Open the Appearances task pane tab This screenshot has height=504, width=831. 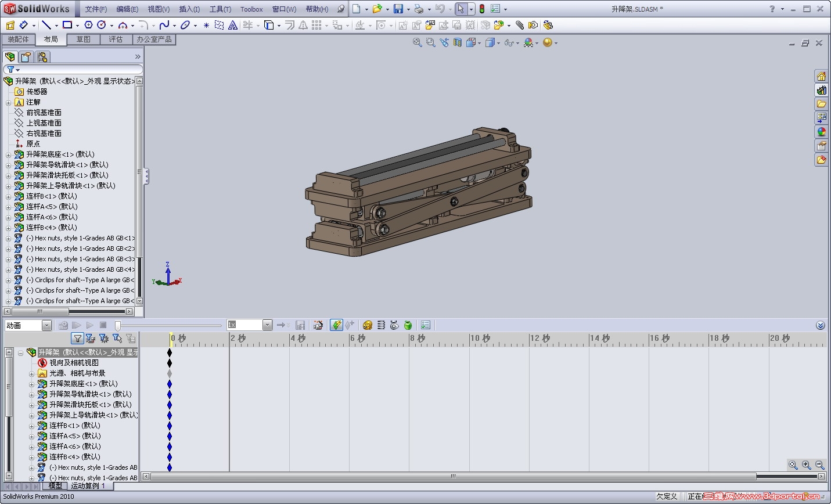pos(821,132)
